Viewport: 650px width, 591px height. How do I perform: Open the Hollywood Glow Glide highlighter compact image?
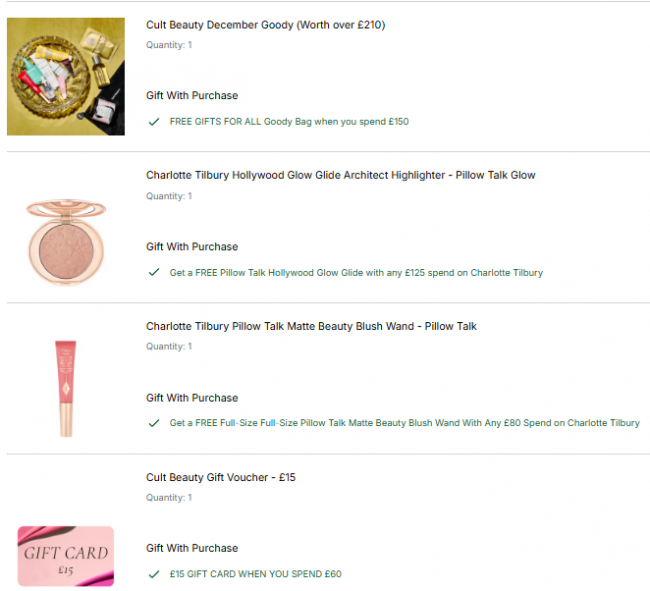point(66,242)
